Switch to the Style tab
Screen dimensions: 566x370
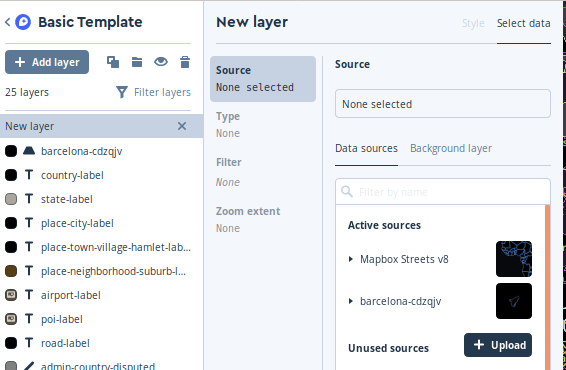473,23
